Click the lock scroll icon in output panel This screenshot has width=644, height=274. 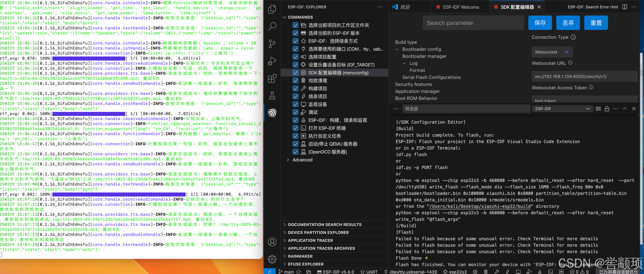pos(607,109)
